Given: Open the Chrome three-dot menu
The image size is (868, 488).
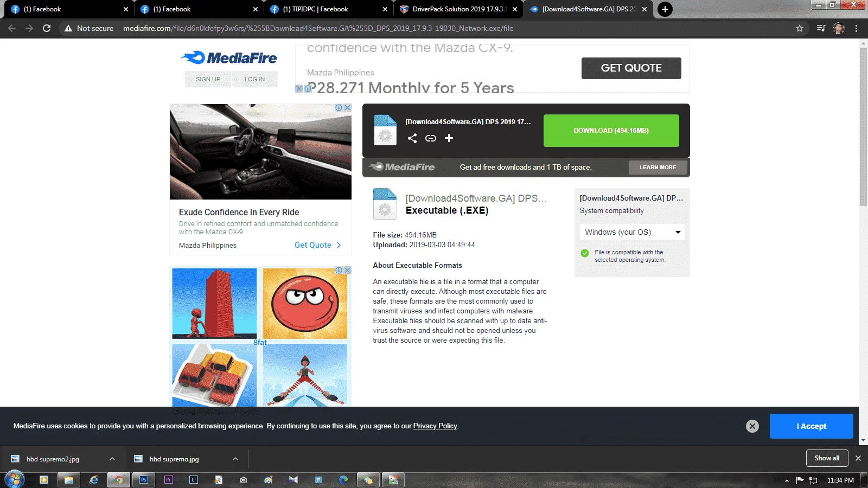Looking at the screenshot, I should click(857, 28).
